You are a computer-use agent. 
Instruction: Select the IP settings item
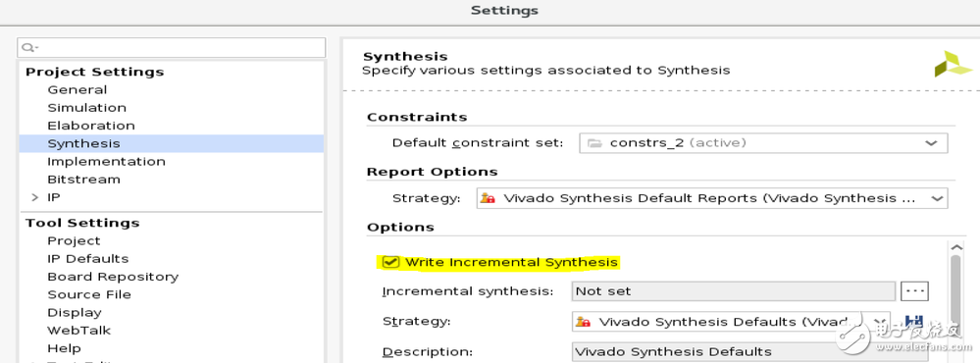[x=54, y=197]
